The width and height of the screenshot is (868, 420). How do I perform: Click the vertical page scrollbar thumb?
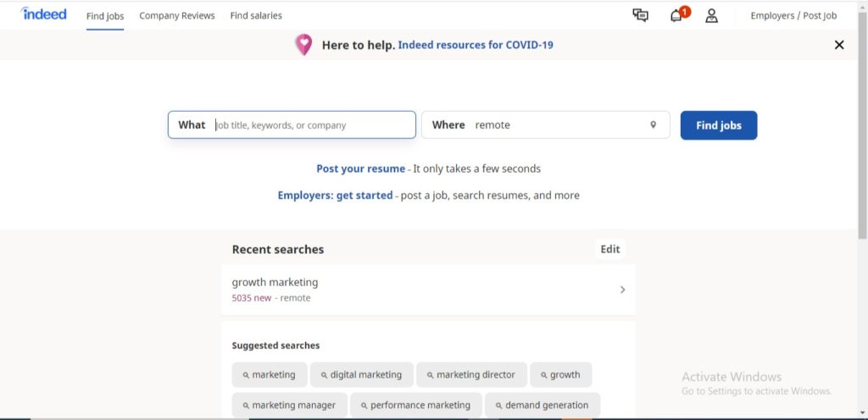[x=862, y=125]
